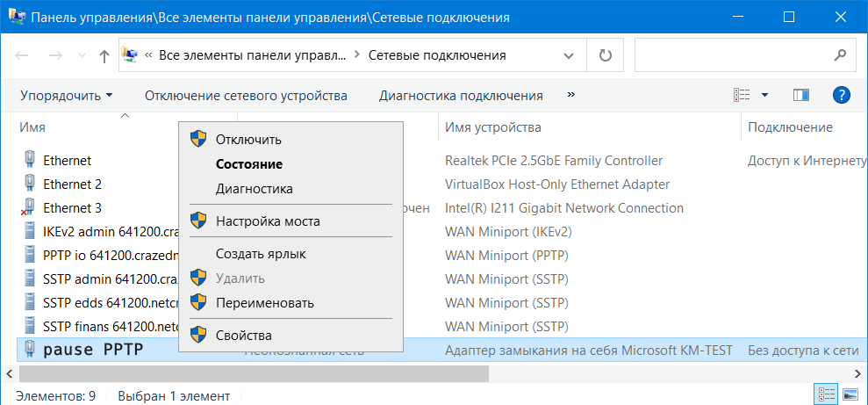
Task: Click Переименовать in the context menu
Action: tap(264, 302)
